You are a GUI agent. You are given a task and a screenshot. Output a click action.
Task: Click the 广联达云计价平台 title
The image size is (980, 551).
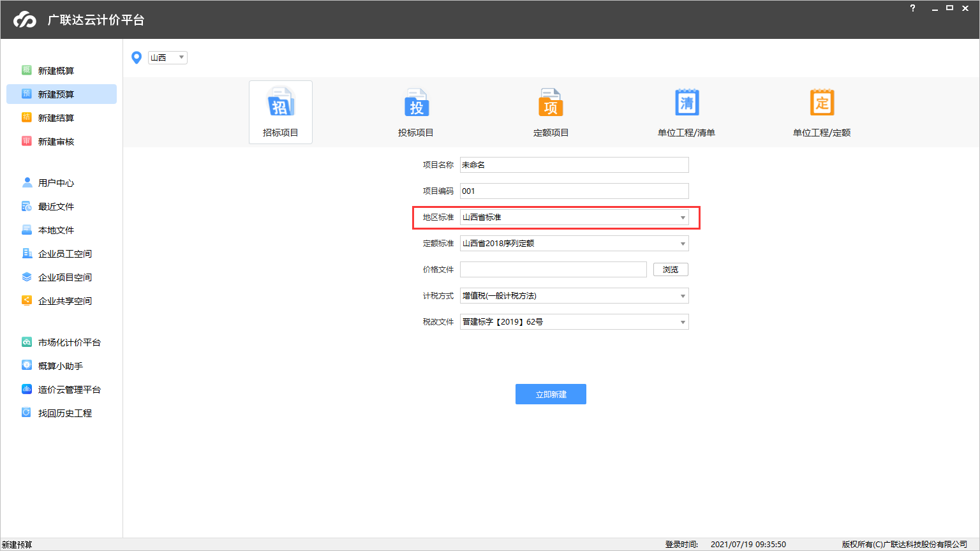[x=96, y=20]
